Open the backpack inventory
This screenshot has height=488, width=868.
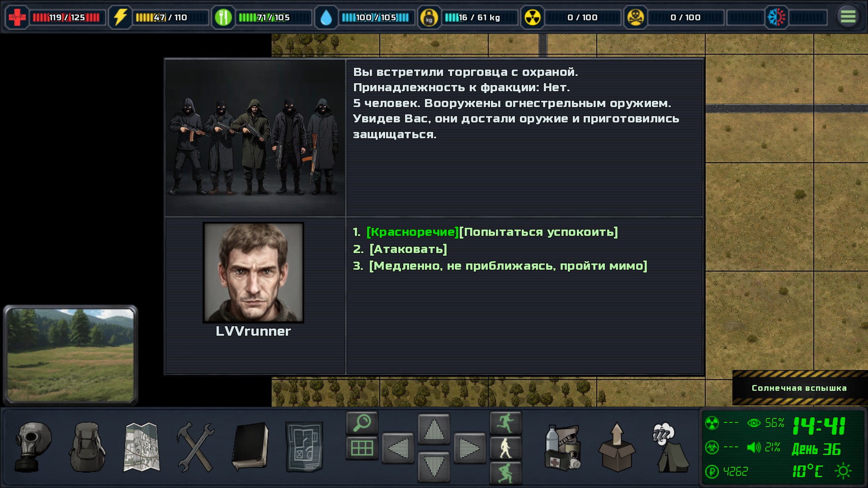point(87,447)
